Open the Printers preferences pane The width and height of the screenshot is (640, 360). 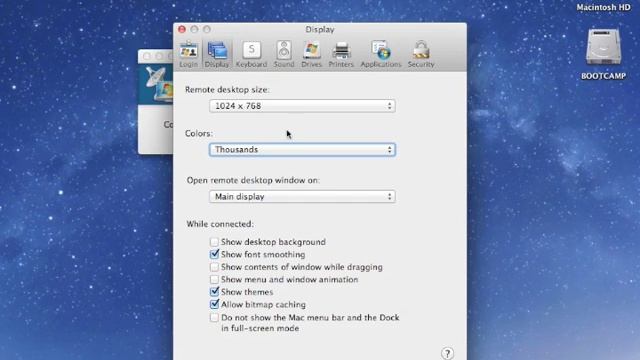pos(341,54)
